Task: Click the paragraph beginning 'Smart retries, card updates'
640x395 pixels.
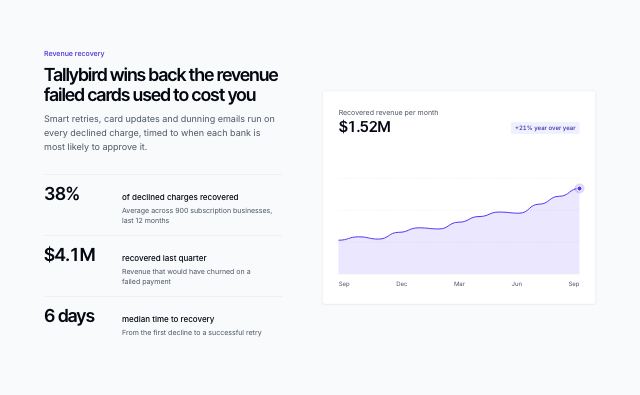Action: pos(159,133)
